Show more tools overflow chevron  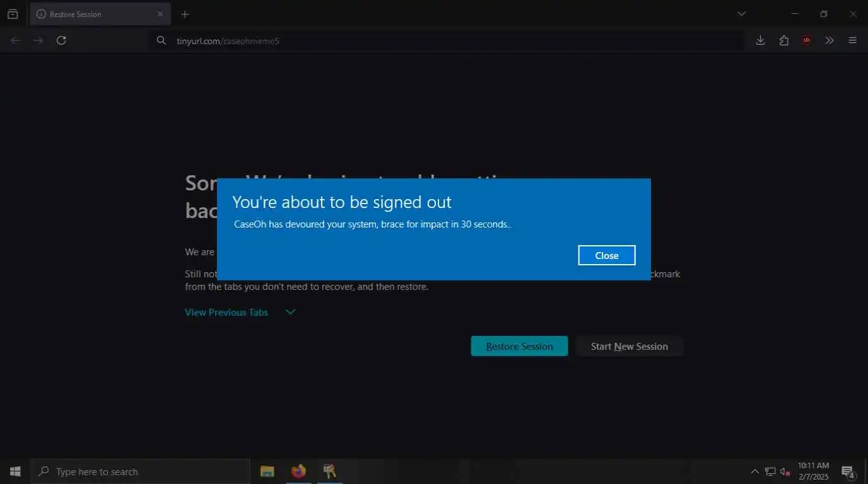point(830,40)
